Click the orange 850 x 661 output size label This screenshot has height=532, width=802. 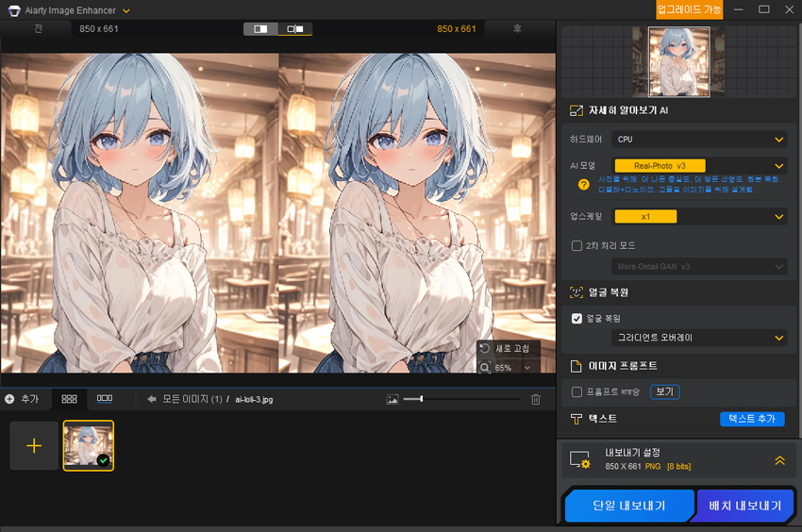[457, 29]
